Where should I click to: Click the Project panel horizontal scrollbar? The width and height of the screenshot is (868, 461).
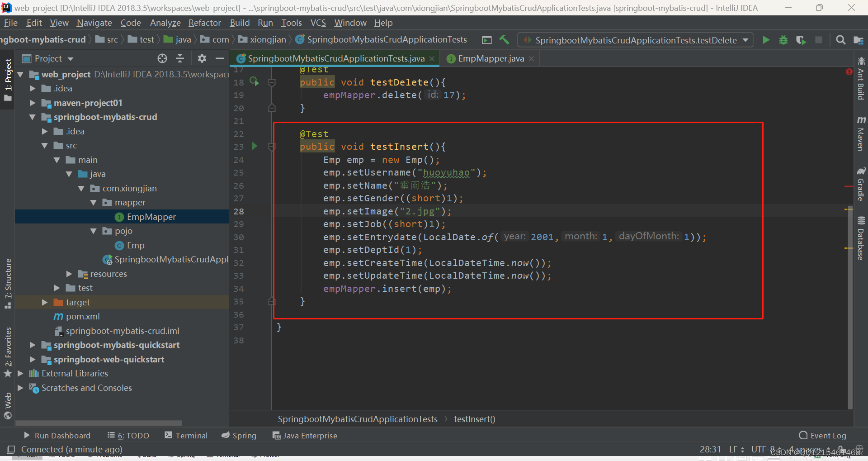(x=99, y=423)
